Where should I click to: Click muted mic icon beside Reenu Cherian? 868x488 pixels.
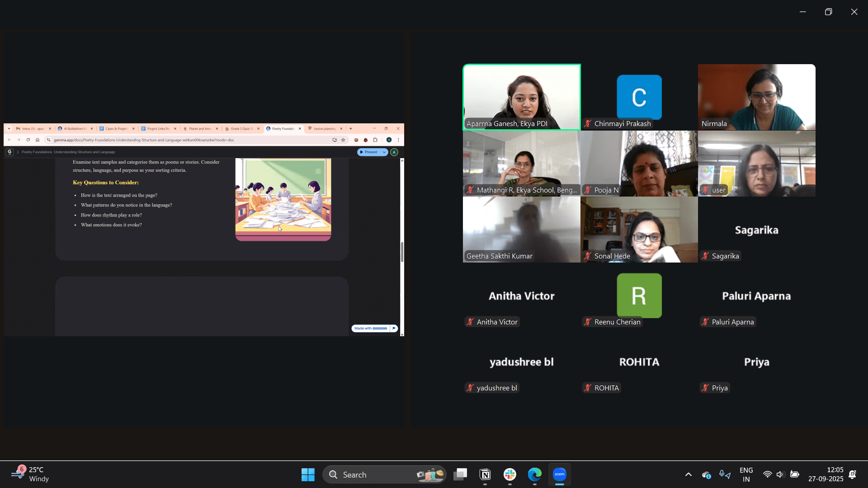click(588, 322)
